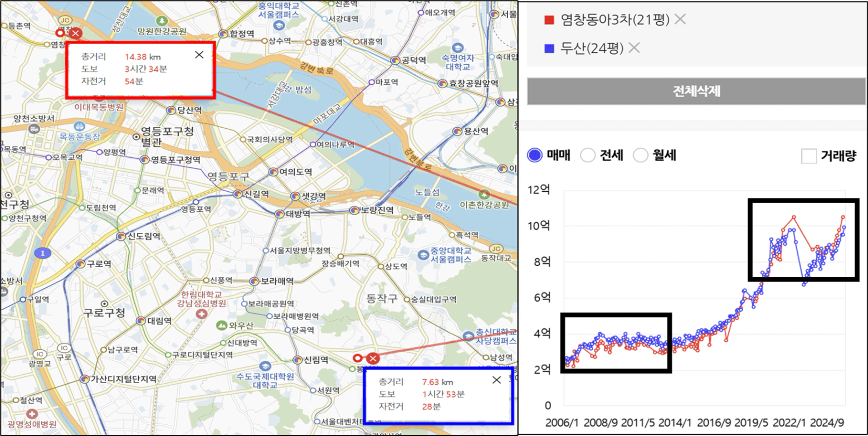Close the 14.38 km distance popup
868x436 pixels.
(x=199, y=55)
